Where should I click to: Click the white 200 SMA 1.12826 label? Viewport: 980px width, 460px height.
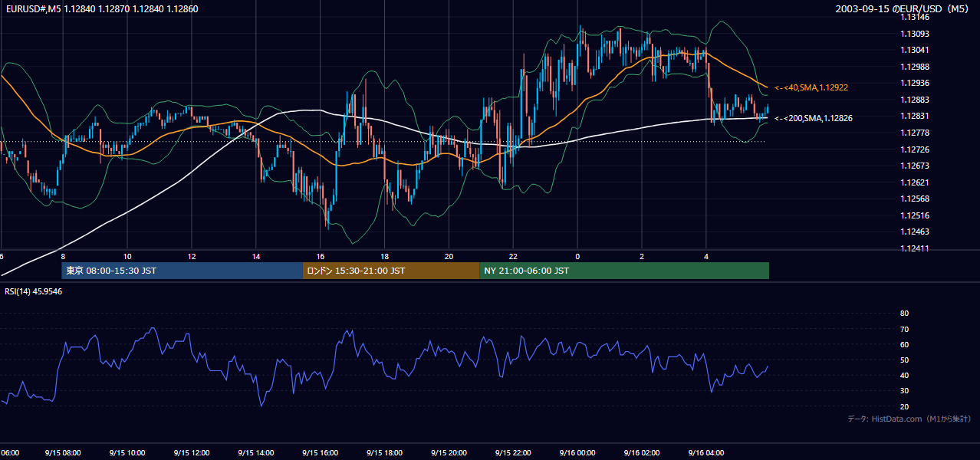click(x=813, y=119)
